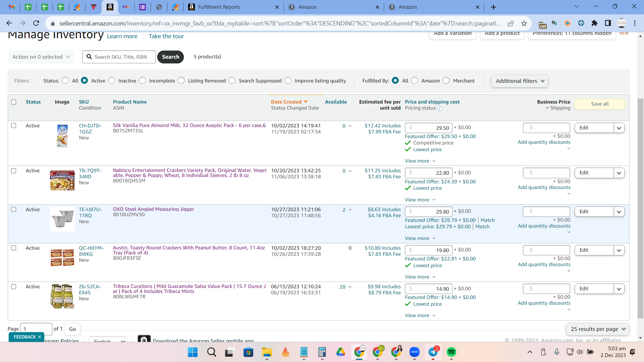Open File Explorer from the taskbar
The image size is (644, 362).
point(267,352)
